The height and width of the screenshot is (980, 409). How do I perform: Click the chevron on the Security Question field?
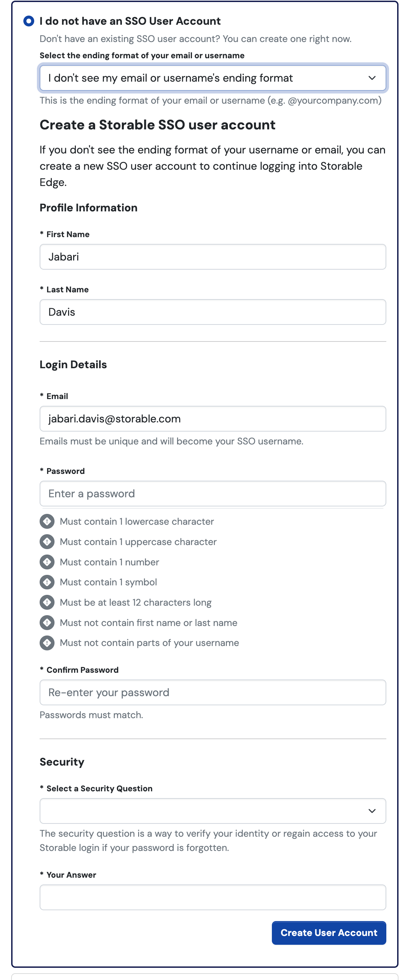372,811
